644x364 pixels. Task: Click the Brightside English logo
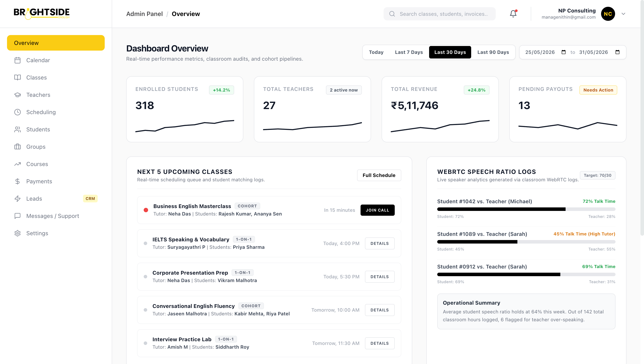tap(41, 14)
